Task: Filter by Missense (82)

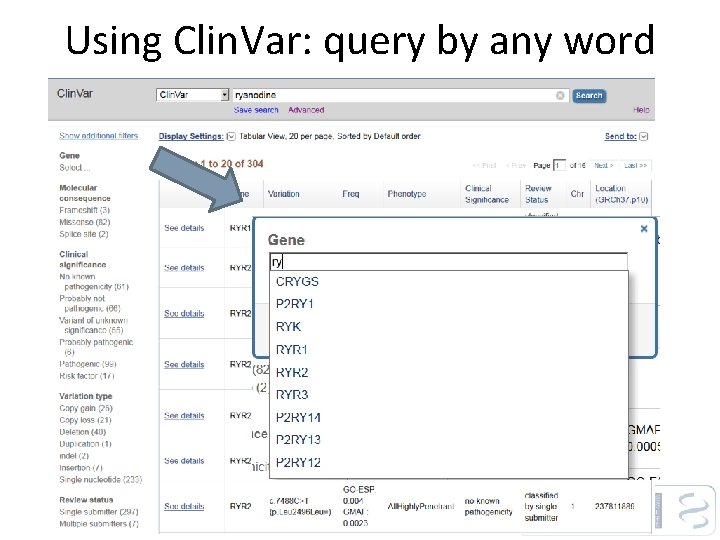Action: 85,222
